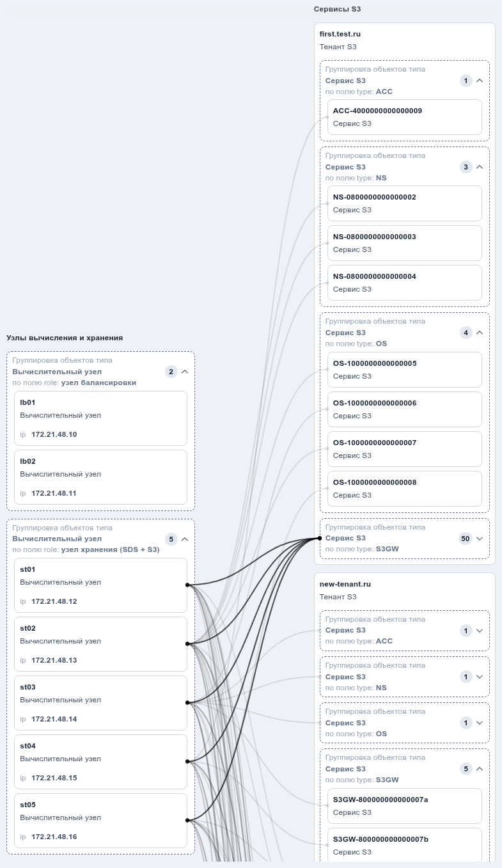The width and height of the screenshot is (502, 868).
Task: Select service OS-1000000000000006
Action: coord(405,409)
